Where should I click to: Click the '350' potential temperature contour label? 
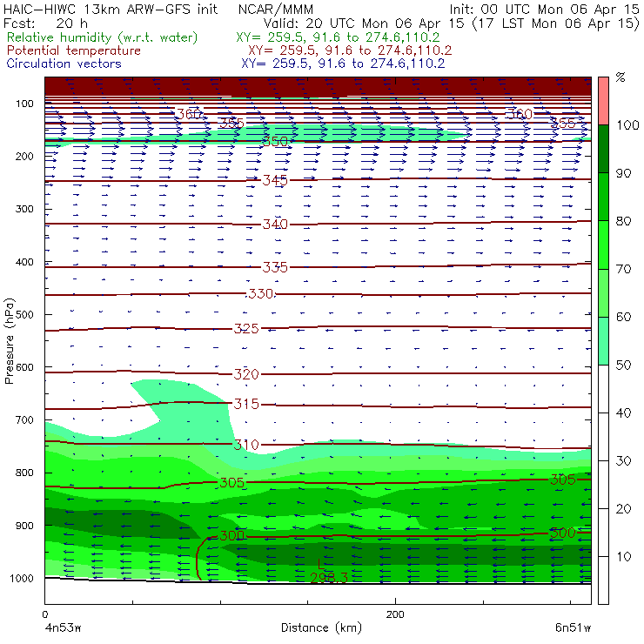click(x=275, y=142)
